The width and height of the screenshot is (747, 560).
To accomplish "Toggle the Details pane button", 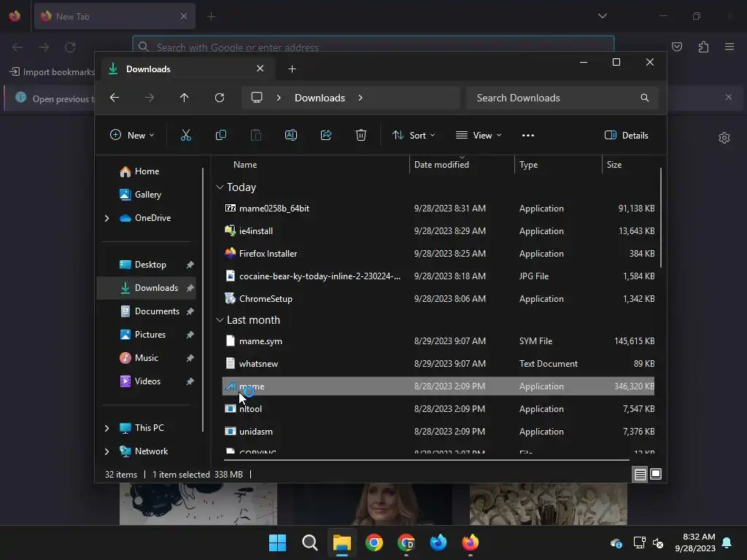I will point(627,135).
